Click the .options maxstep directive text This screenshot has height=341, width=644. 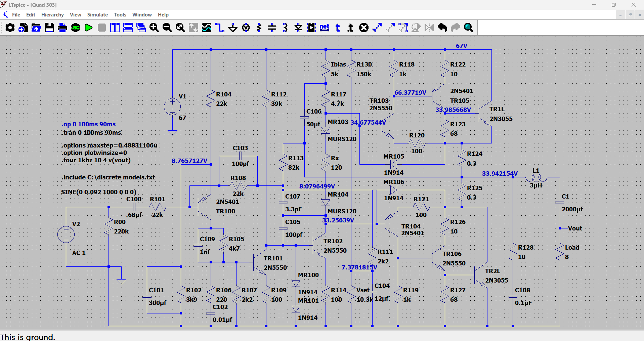coord(110,145)
